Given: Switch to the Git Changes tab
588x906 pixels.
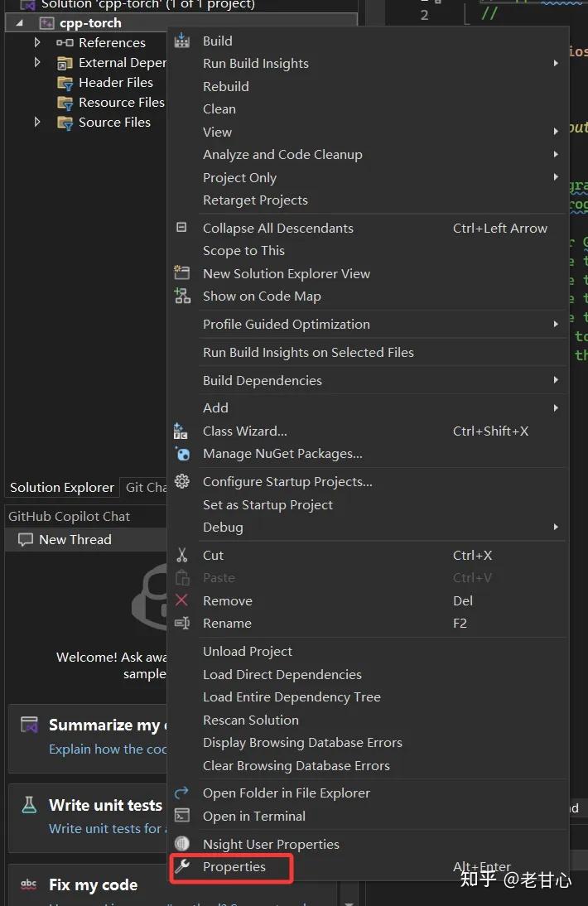Looking at the screenshot, I should click(x=146, y=487).
